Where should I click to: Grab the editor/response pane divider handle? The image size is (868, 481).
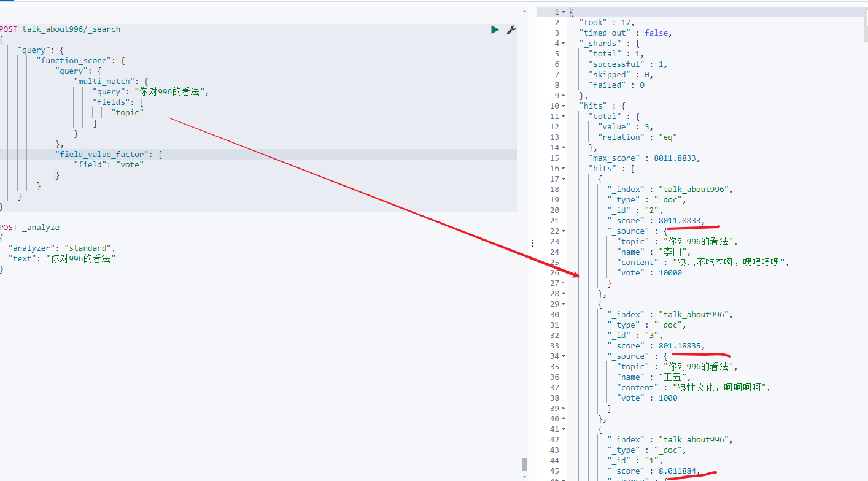coord(532,243)
